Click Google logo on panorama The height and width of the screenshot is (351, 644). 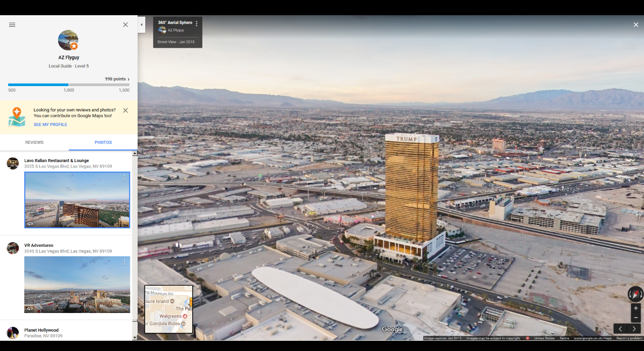coord(392,329)
